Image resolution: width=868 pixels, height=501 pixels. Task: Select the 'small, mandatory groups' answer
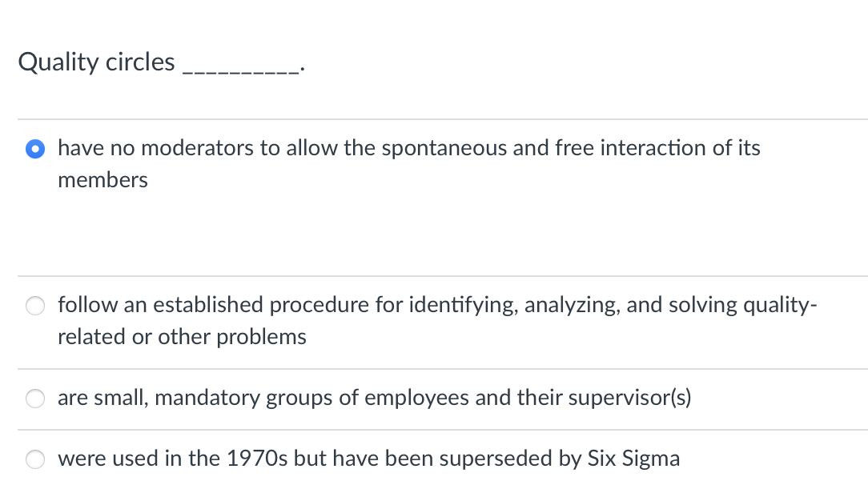[35, 398]
